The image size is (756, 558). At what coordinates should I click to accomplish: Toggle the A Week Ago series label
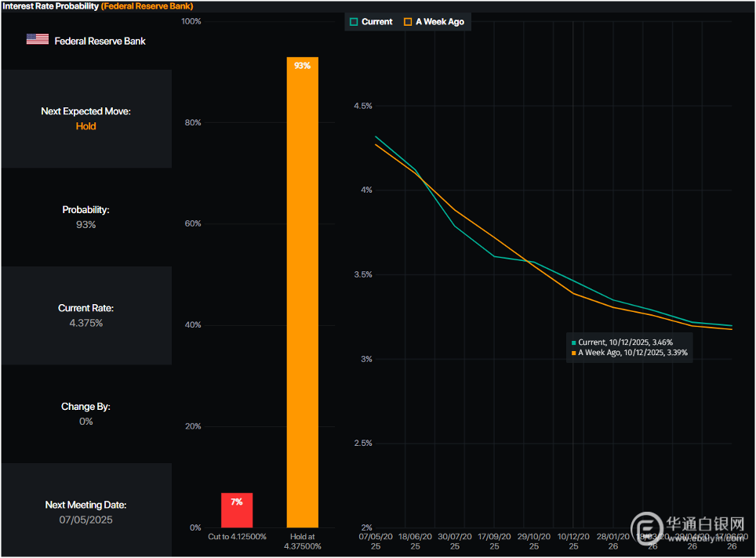click(439, 22)
